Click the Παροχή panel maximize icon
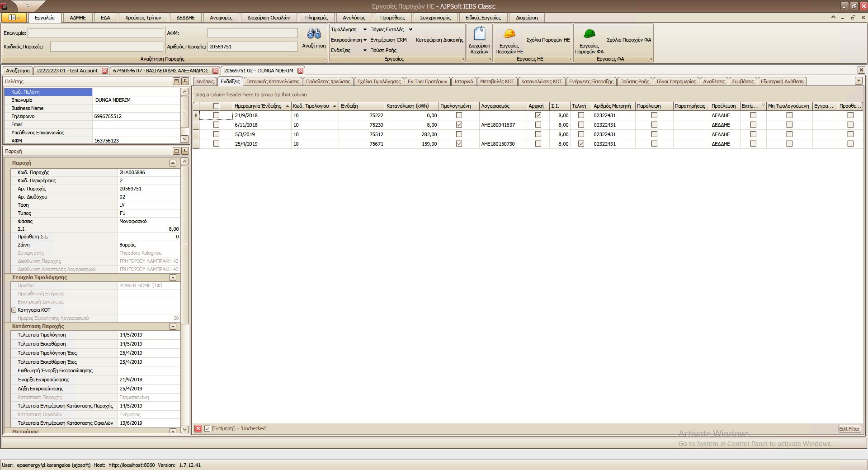The image size is (868, 470). coord(177,151)
